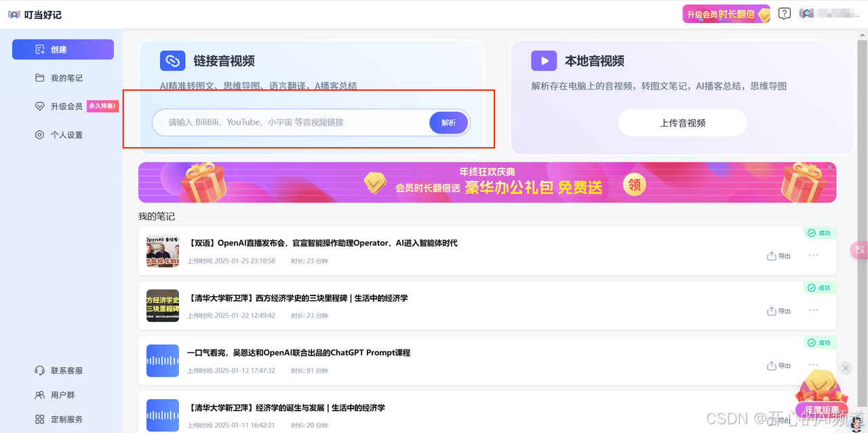Click the diamond icon beside 升级会员

point(40,106)
